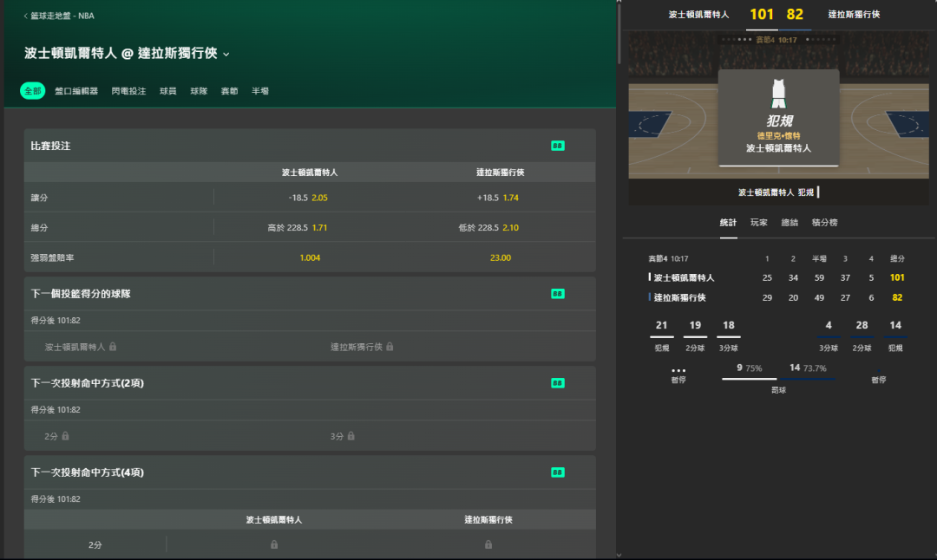Click the Celtics score 101 in header
The image size is (937, 560).
(762, 15)
